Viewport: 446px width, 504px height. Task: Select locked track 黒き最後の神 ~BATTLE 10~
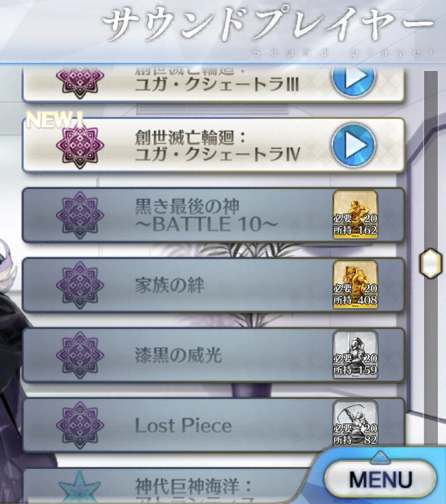(213, 215)
